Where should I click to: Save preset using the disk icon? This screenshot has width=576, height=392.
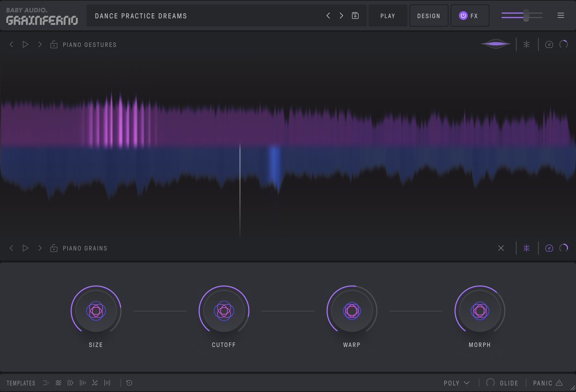pos(355,16)
